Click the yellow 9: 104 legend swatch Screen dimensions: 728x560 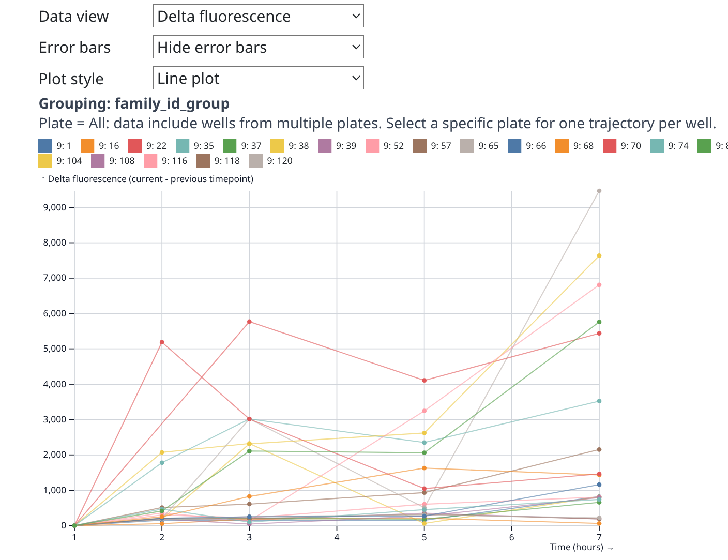[45, 161]
